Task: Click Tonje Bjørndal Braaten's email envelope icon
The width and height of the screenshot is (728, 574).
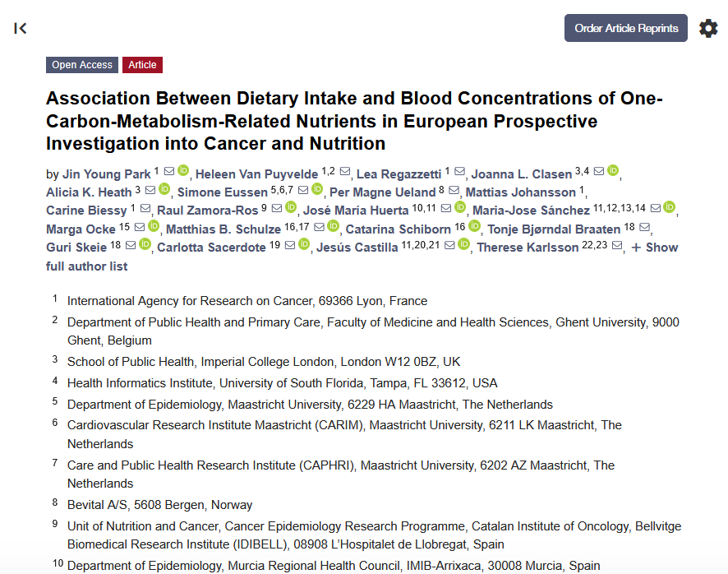Action: click(x=643, y=227)
